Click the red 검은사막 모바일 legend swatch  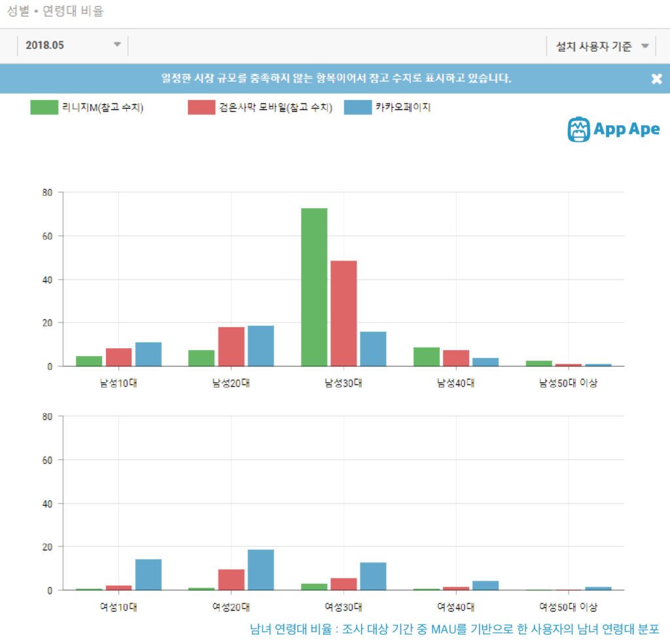(x=202, y=107)
